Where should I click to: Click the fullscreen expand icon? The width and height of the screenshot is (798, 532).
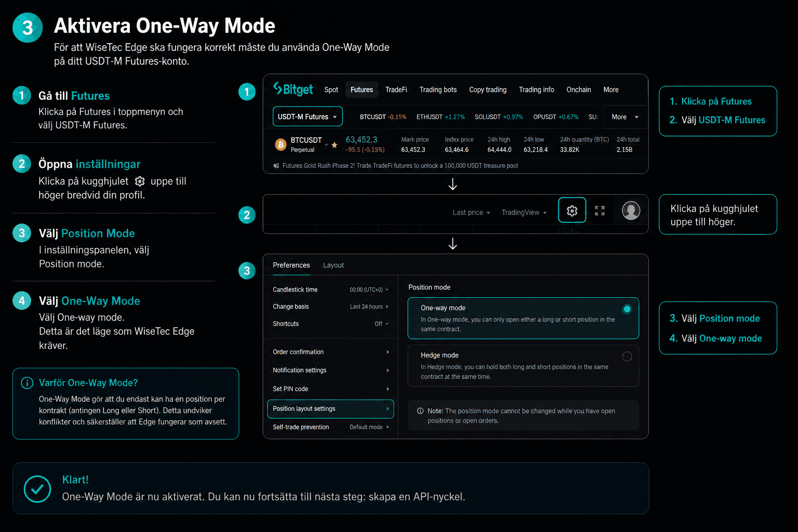point(600,210)
